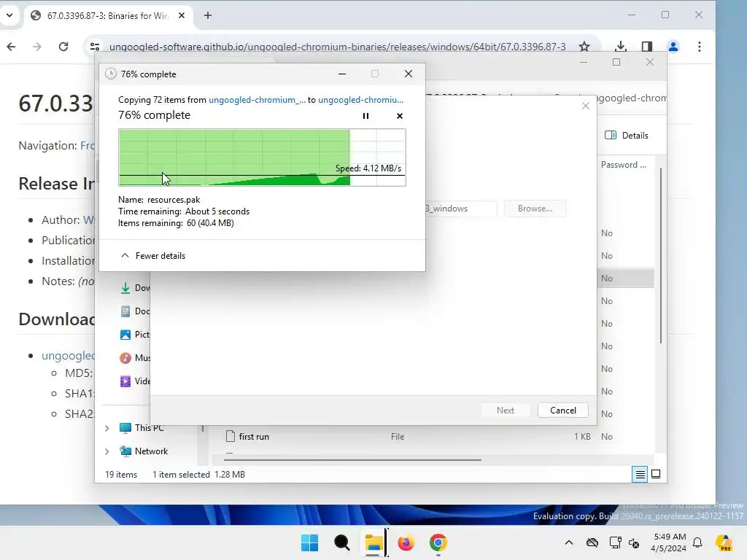Click the Explorer horizontal scrollbar

(352, 459)
